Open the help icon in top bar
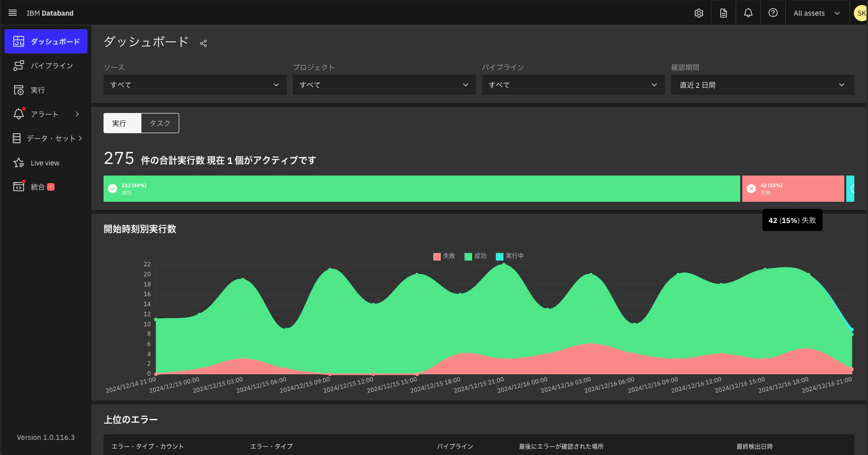 tap(773, 13)
